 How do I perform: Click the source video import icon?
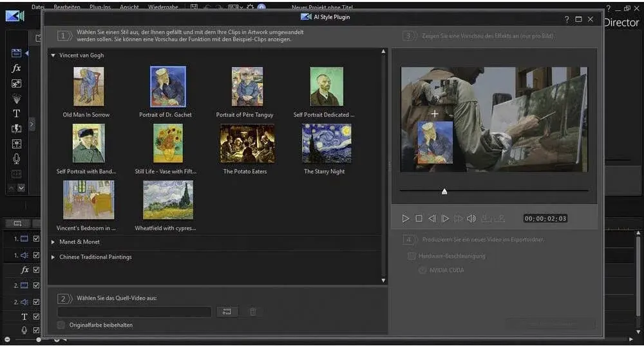[x=227, y=312]
